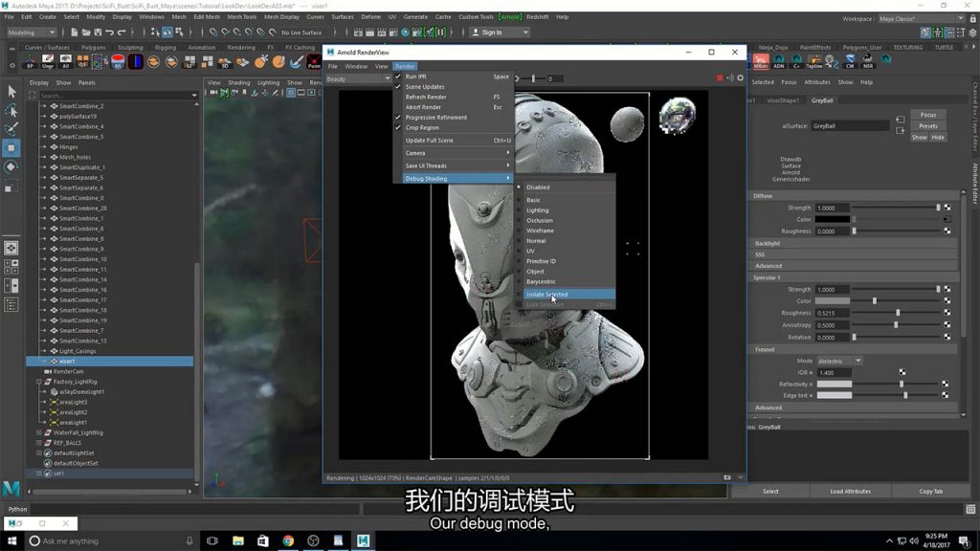Click Refresh Render in the Render menu
This screenshot has height=551, width=980.
coord(453,97)
